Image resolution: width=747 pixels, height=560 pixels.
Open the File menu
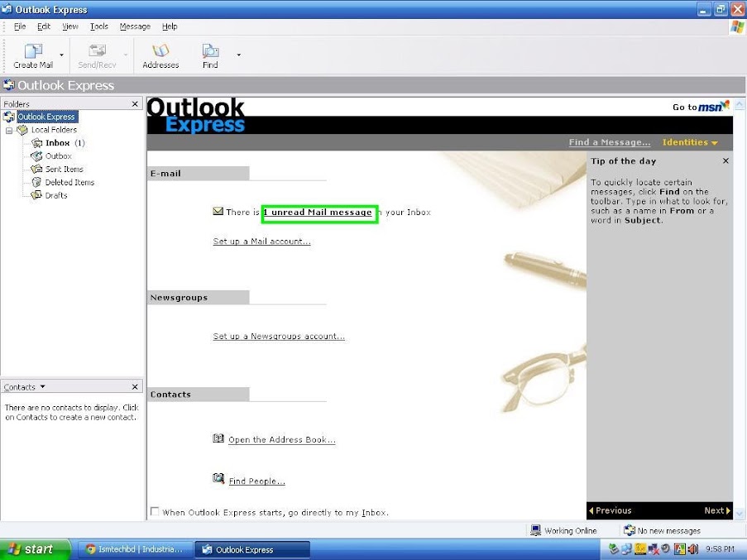click(x=20, y=26)
